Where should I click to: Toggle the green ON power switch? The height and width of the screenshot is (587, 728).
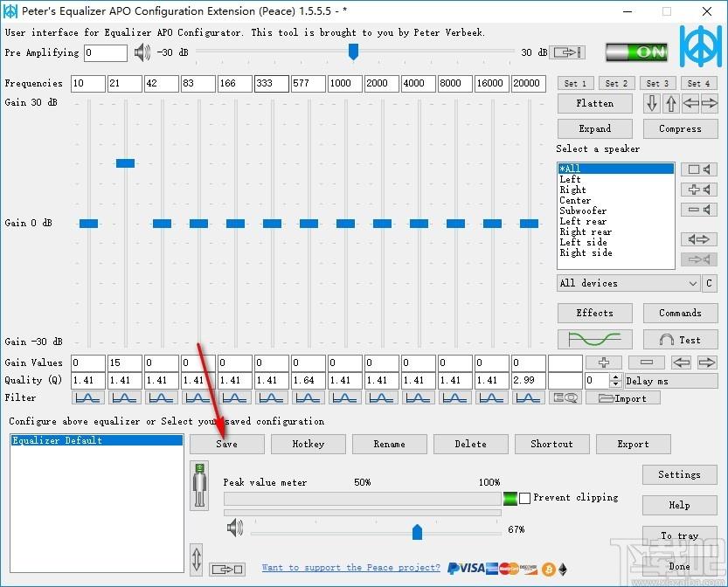point(636,52)
